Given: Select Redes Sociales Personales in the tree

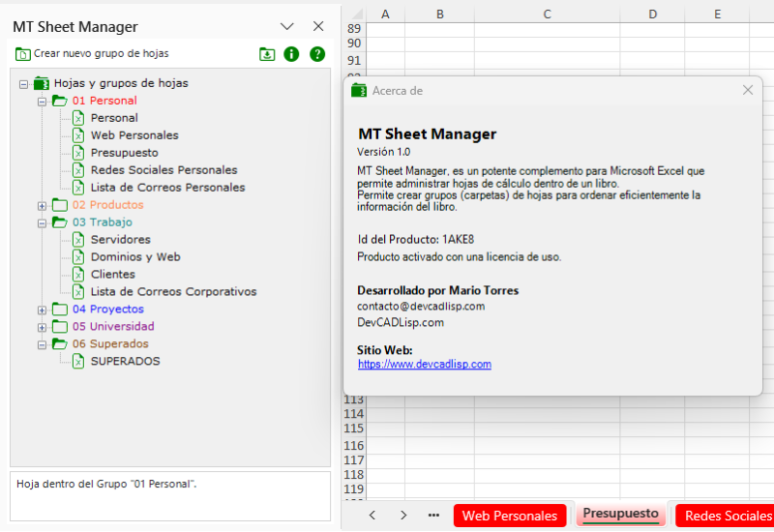Looking at the screenshot, I should (164, 170).
